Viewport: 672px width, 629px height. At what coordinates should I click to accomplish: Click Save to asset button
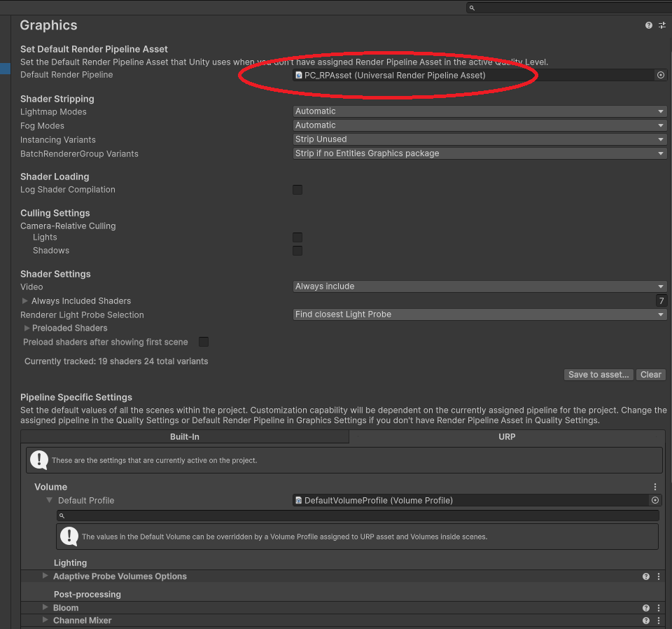(598, 375)
